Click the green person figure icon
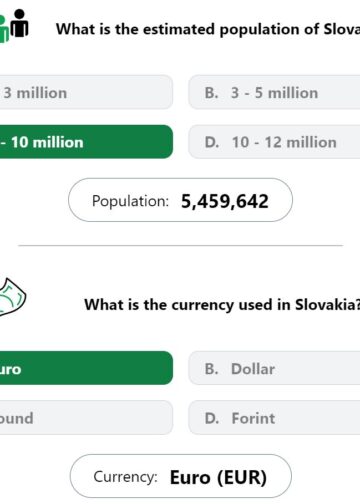 click(4, 29)
